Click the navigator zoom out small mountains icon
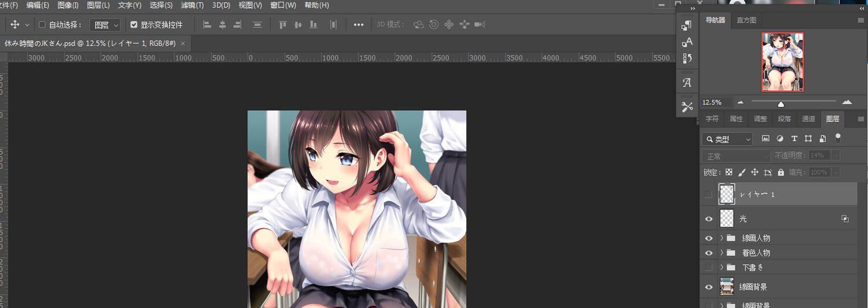The width and height of the screenshot is (868, 308). click(x=740, y=102)
